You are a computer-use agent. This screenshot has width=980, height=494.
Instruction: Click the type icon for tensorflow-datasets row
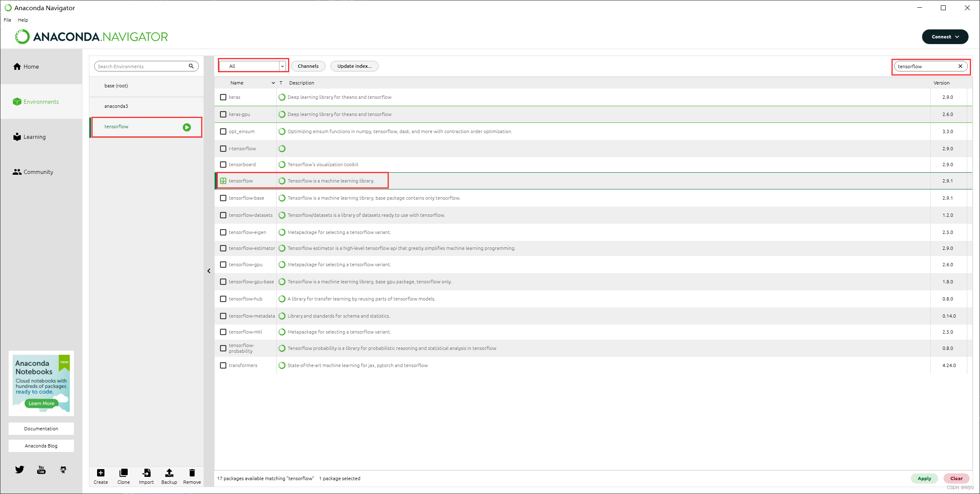282,215
